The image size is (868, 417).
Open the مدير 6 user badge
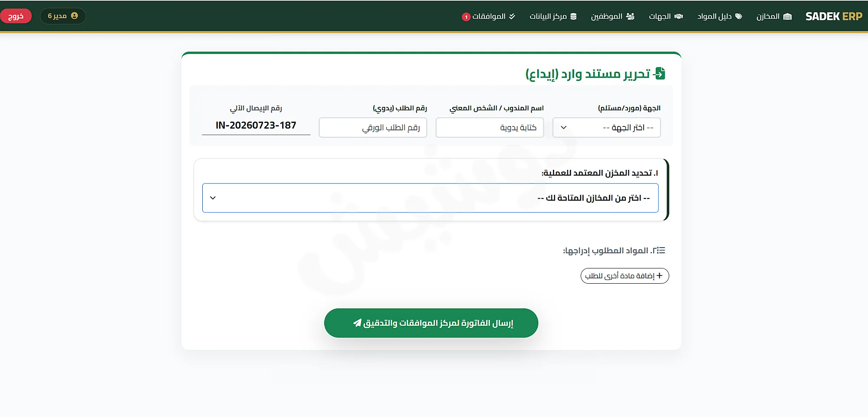coord(63,16)
